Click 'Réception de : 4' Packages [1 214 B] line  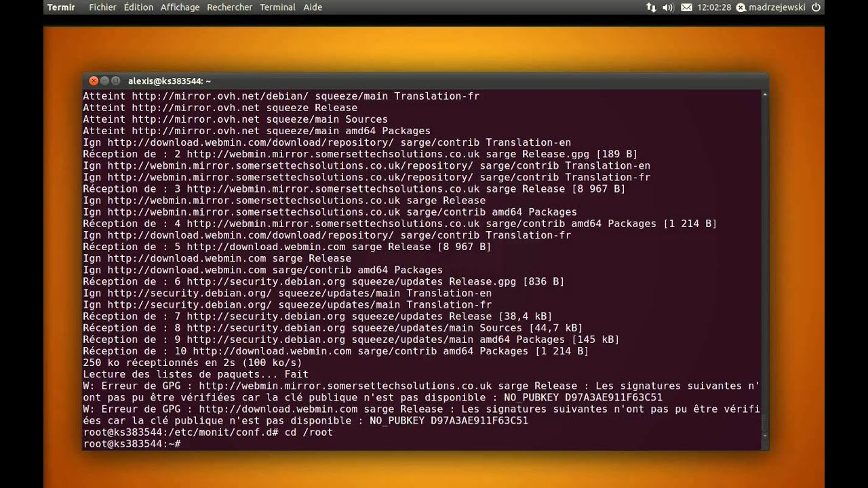[x=400, y=224]
